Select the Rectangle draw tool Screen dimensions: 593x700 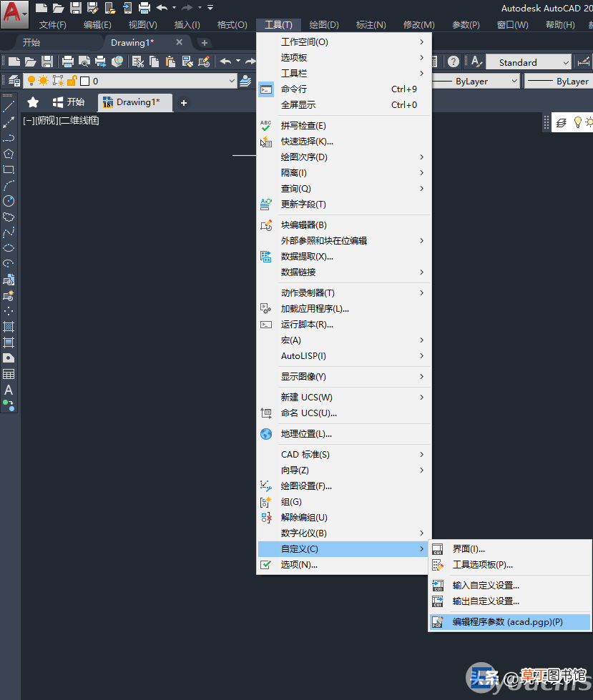click(x=9, y=169)
